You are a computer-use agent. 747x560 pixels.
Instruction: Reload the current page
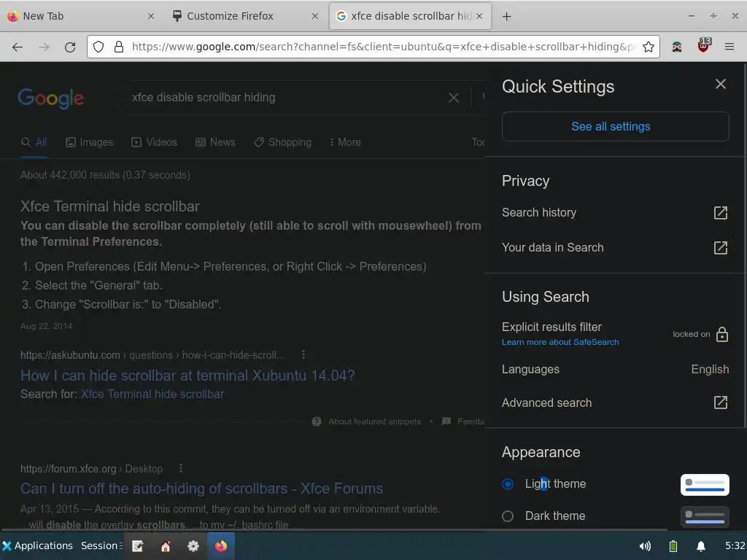[x=70, y=47]
